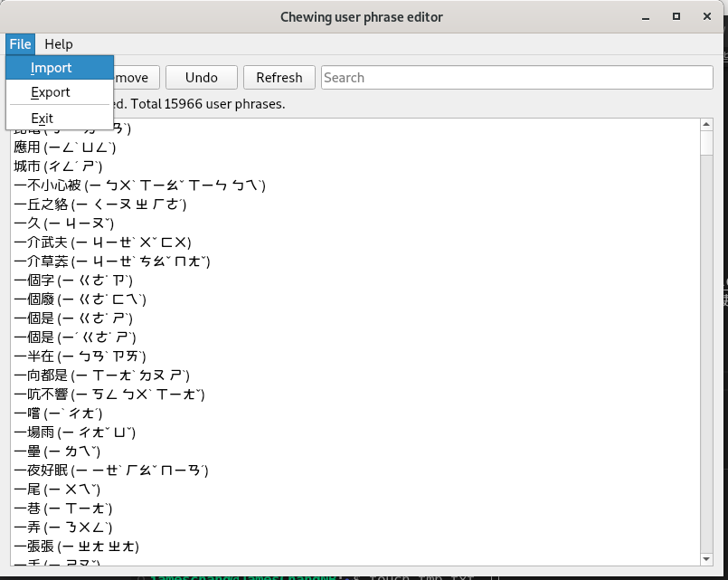Choose Export from File menu
The image size is (728, 580).
60,92
